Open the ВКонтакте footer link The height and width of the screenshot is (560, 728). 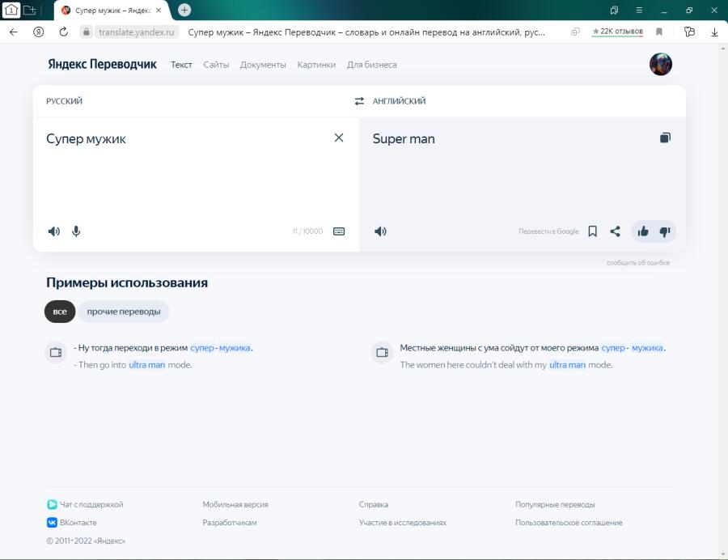click(x=71, y=523)
